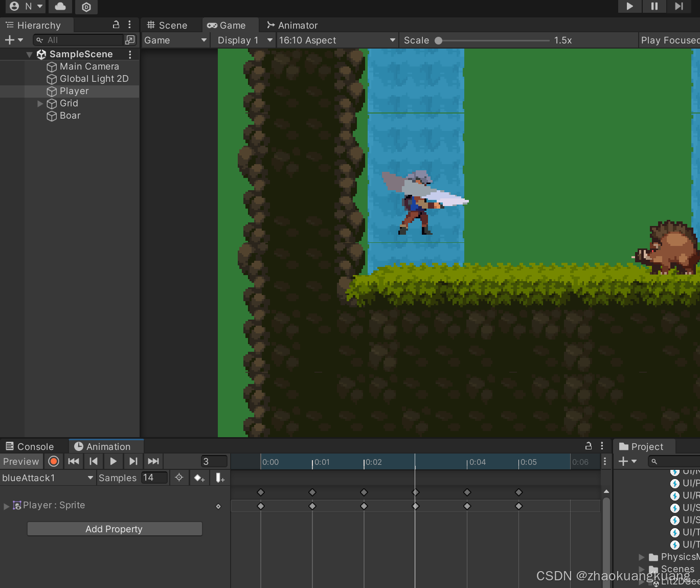Edit the current frame number field
This screenshot has height=588, width=700.
click(214, 461)
